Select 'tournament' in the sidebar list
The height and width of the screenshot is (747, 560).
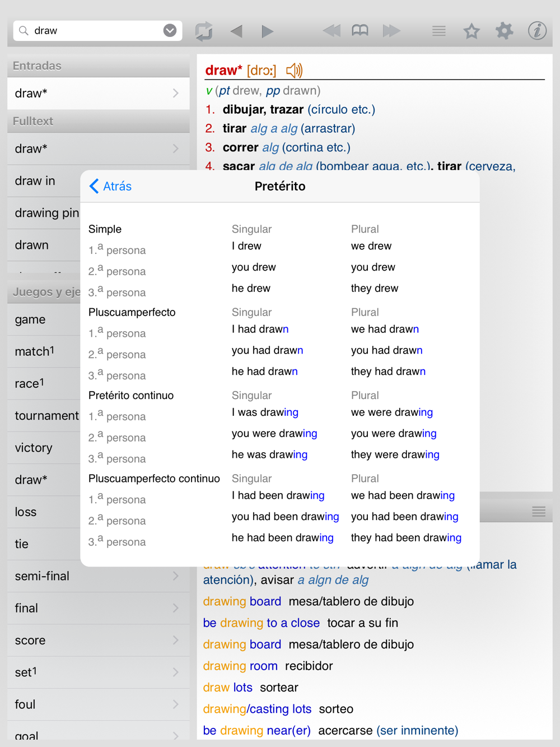(x=44, y=415)
